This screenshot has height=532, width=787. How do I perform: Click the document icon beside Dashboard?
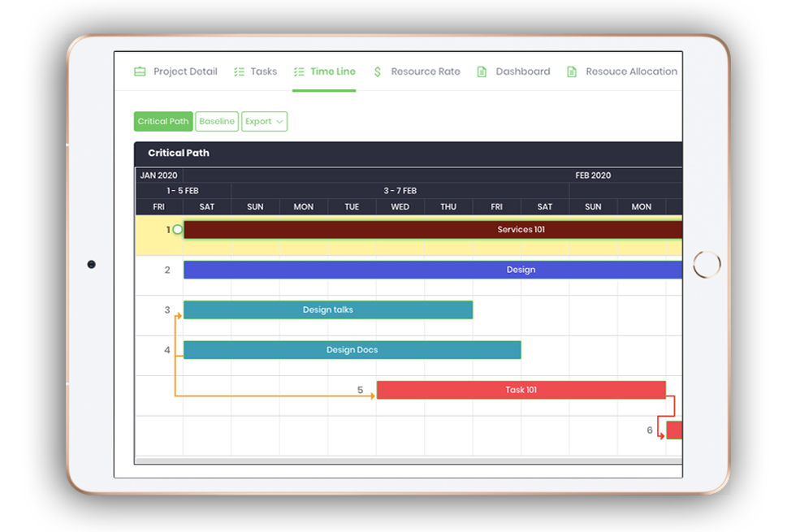tap(482, 71)
